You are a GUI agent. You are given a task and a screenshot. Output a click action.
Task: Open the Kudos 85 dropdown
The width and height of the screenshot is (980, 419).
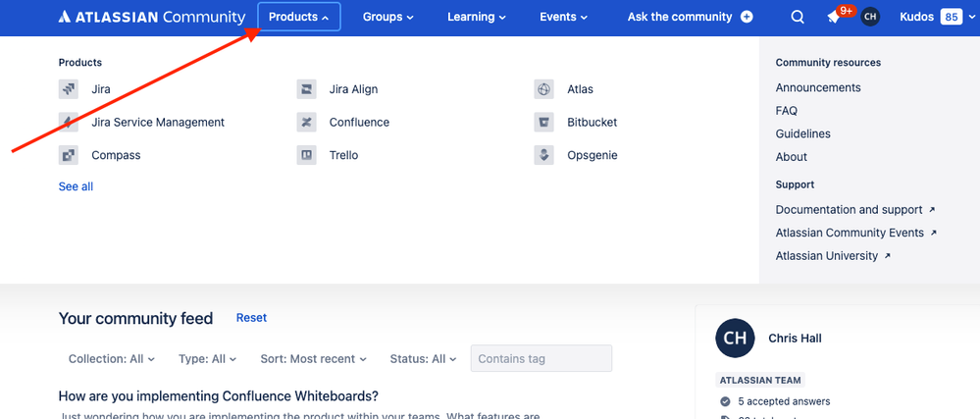coord(937,17)
